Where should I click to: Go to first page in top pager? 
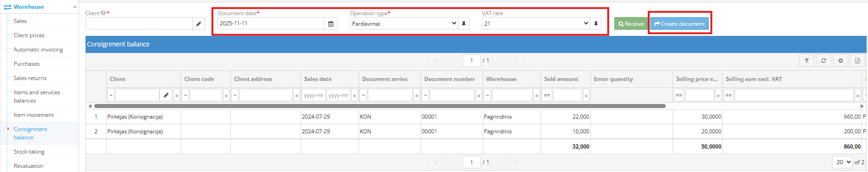click(436, 60)
